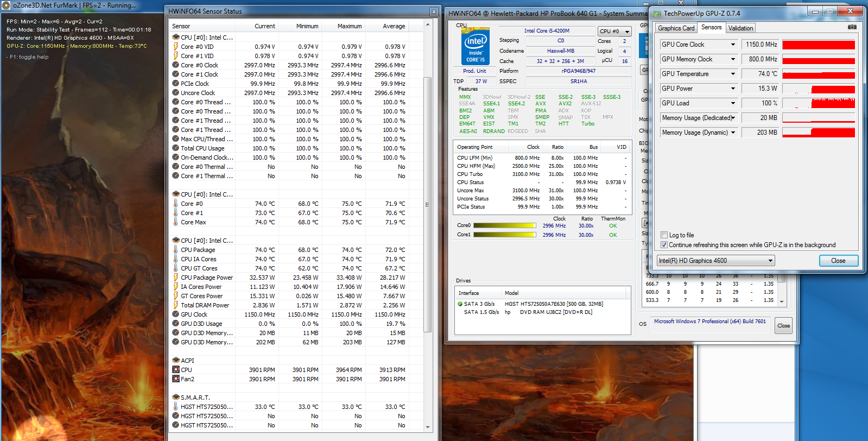This screenshot has width=868, height=441.
Task: Click the lightning icon beside Core #0 VID
Action: click(176, 47)
